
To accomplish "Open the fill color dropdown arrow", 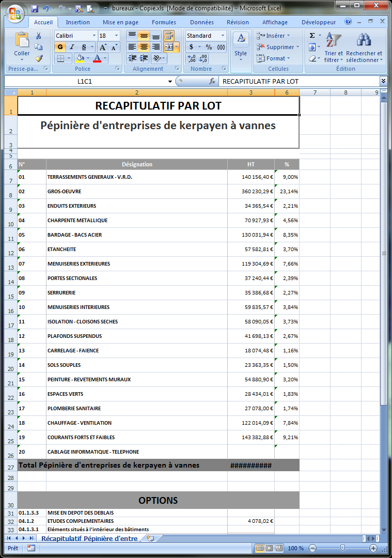I will (x=88, y=58).
